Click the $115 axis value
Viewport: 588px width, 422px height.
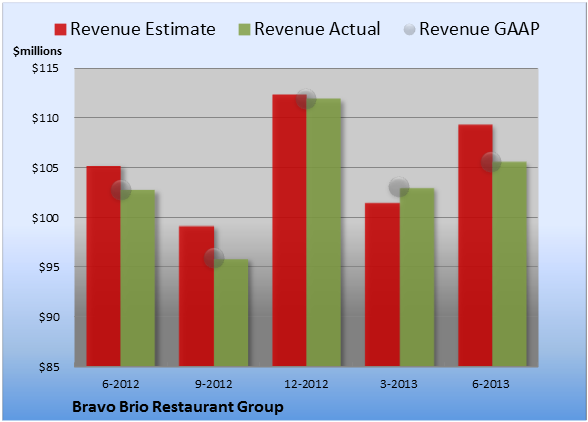[x=45, y=68]
